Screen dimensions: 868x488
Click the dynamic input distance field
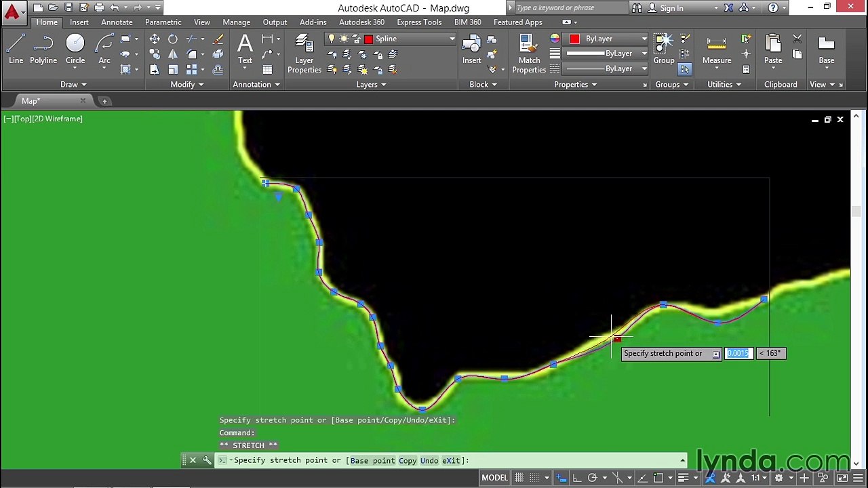coord(738,353)
